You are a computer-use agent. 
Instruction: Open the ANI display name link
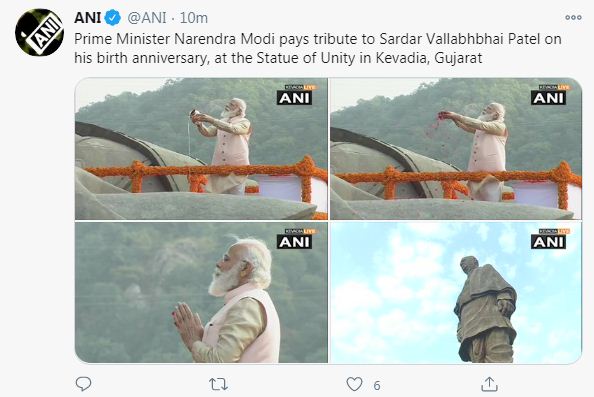click(x=88, y=18)
